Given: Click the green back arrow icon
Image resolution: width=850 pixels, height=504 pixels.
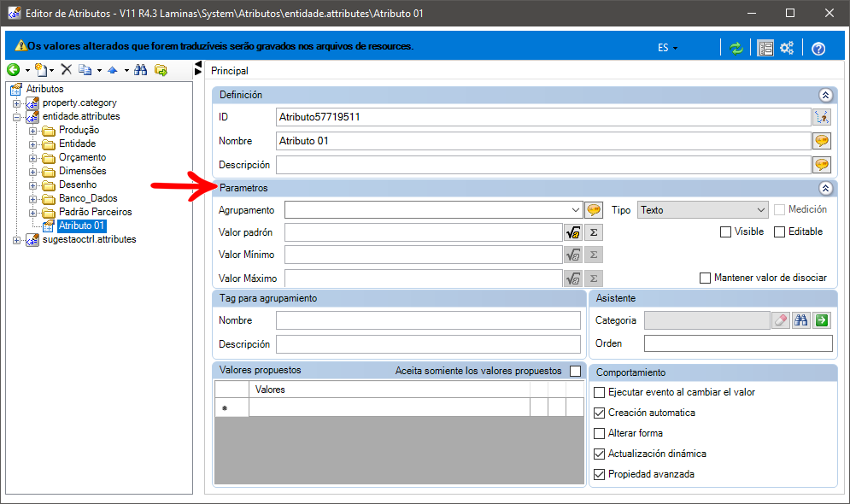Looking at the screenshot, I should 14,69.
